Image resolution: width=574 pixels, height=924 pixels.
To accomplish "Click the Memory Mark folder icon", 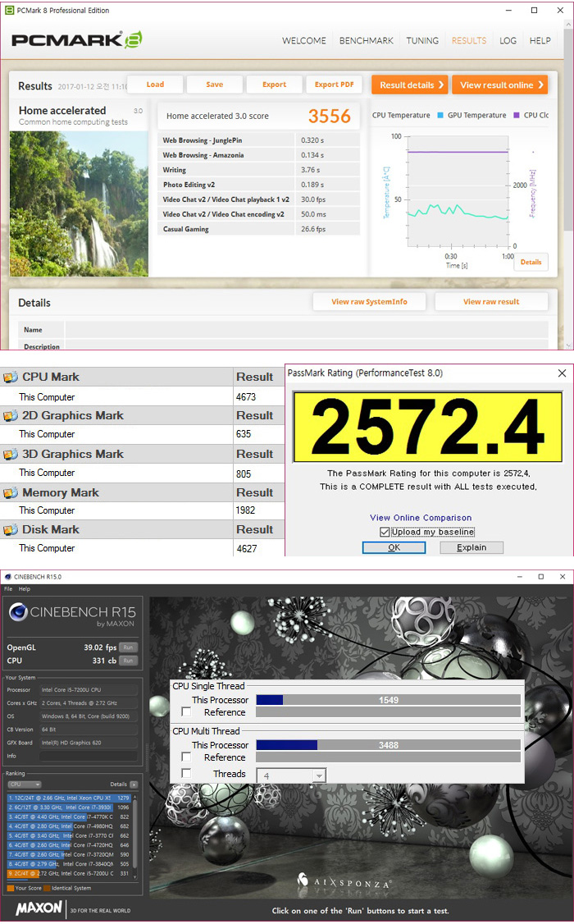I will [10, 493].
